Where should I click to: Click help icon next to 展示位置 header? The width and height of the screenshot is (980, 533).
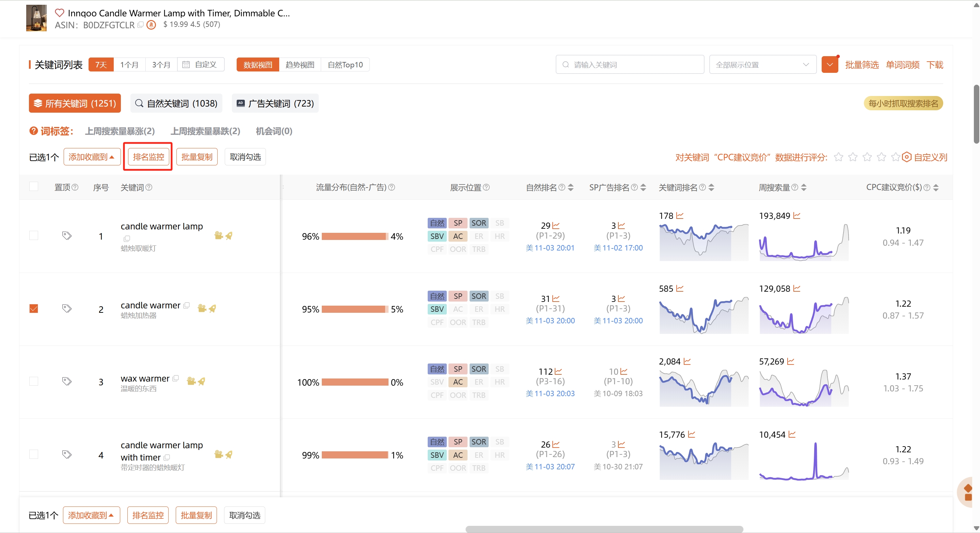486,188
